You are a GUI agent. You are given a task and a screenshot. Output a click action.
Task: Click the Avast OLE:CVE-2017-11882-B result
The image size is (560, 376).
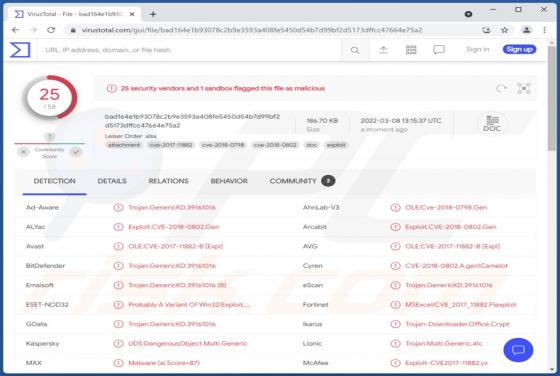click(175, 246)
